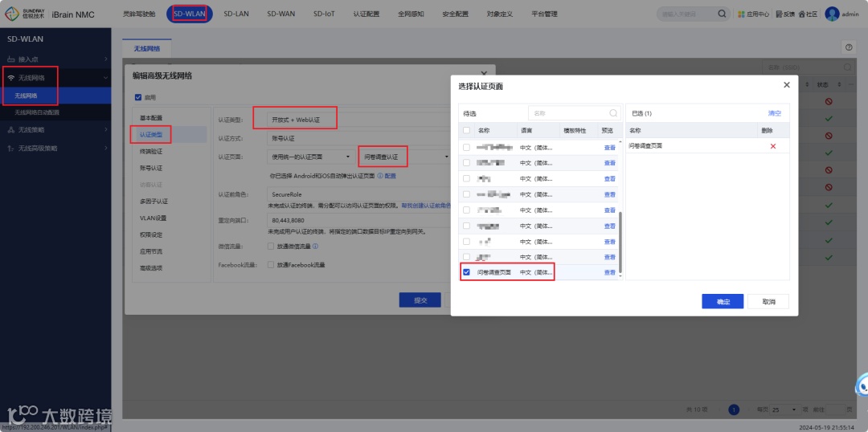Expand the 无线高级策略 chevron
868x432 pixels.
[x=106, y=149]
